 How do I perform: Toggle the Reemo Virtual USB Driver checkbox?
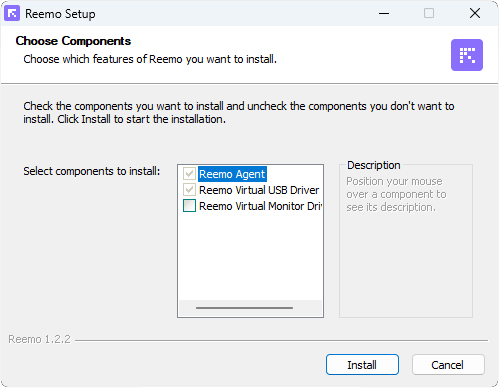[x=189, y=190]
